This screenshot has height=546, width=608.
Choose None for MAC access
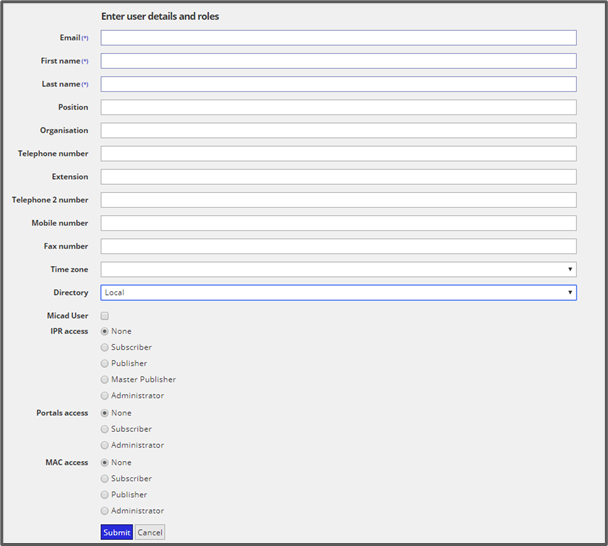(x=105, y=463)
